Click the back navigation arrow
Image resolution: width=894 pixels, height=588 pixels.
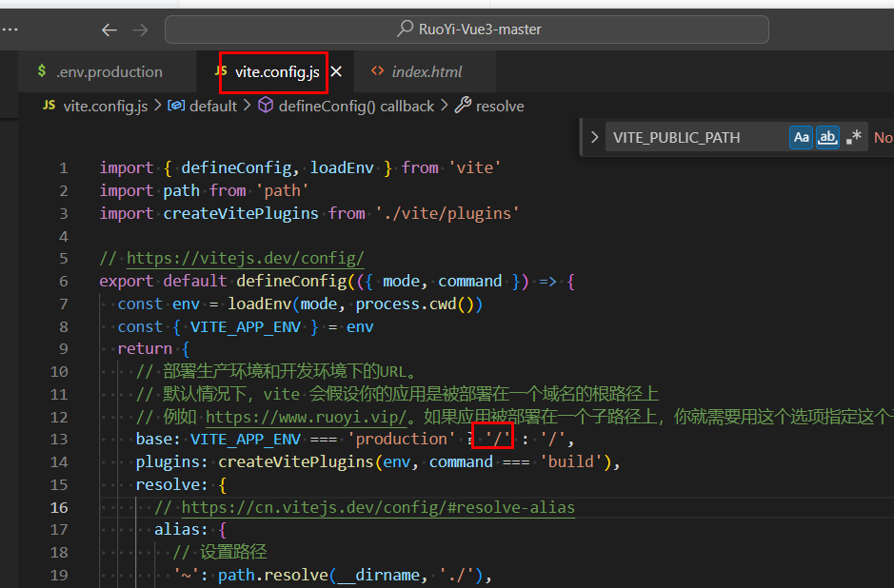109,29
